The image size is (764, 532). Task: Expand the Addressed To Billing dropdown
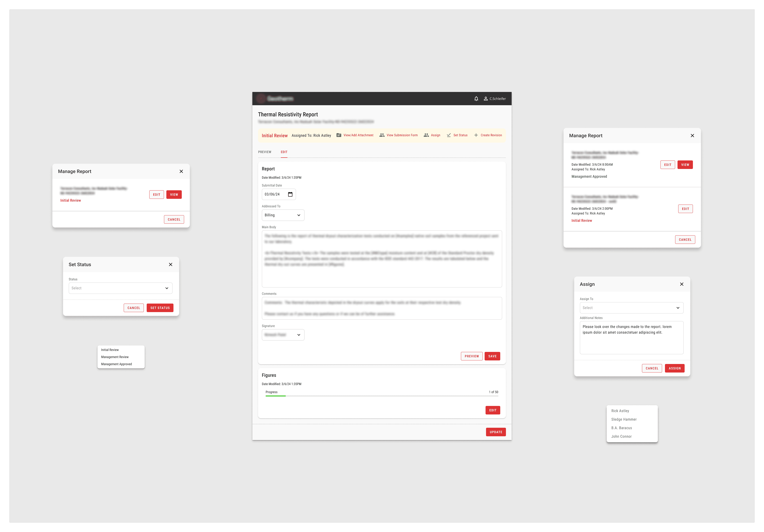pos(283,215)
